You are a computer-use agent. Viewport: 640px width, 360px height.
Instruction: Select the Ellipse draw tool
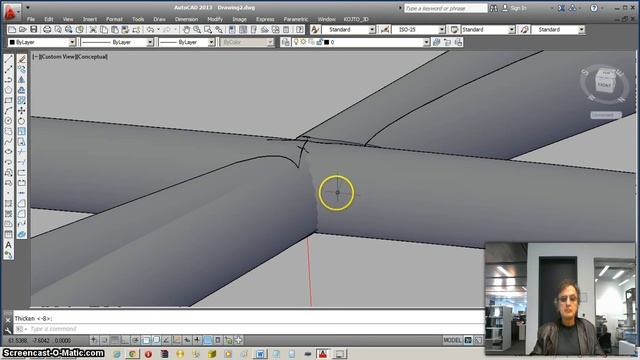pos(9,152)
